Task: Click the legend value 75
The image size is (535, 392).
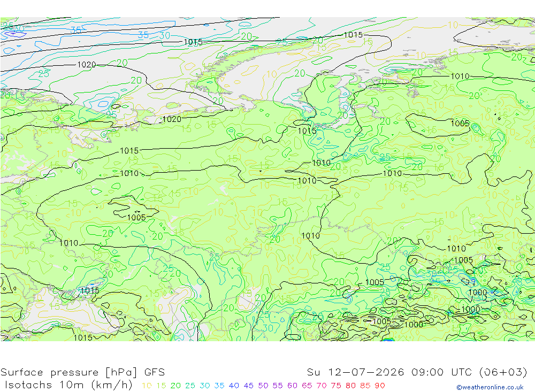Action: pyautogui.click(x=336, y=386)
